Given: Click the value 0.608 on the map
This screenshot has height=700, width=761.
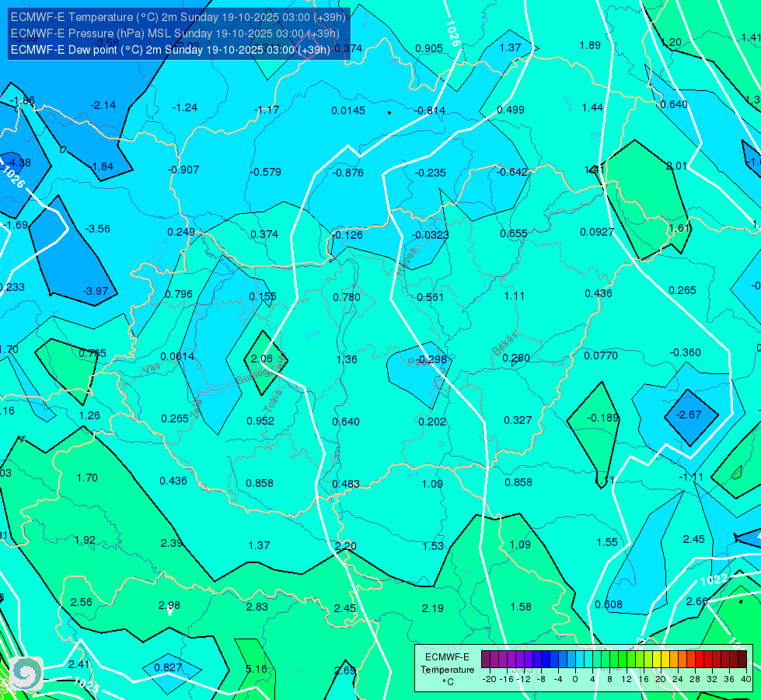Looking at the screenshot, I should [609, 604].
